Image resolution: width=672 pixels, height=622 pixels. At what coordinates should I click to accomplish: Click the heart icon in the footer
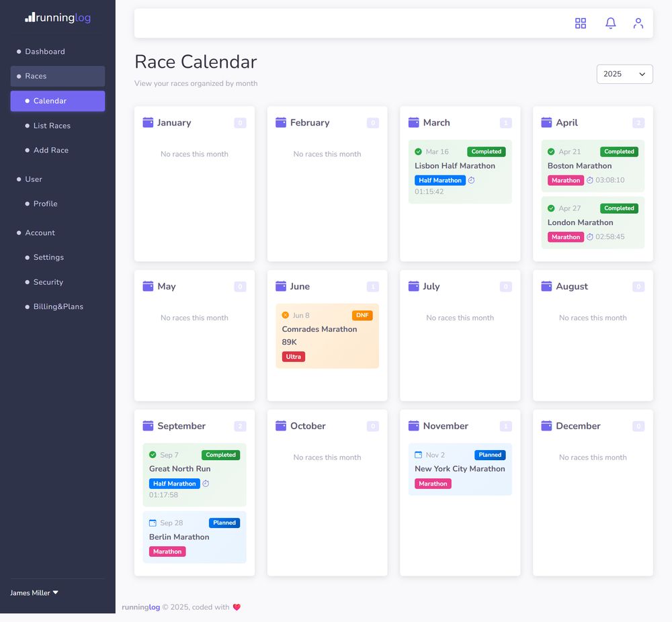pos(237,607)
